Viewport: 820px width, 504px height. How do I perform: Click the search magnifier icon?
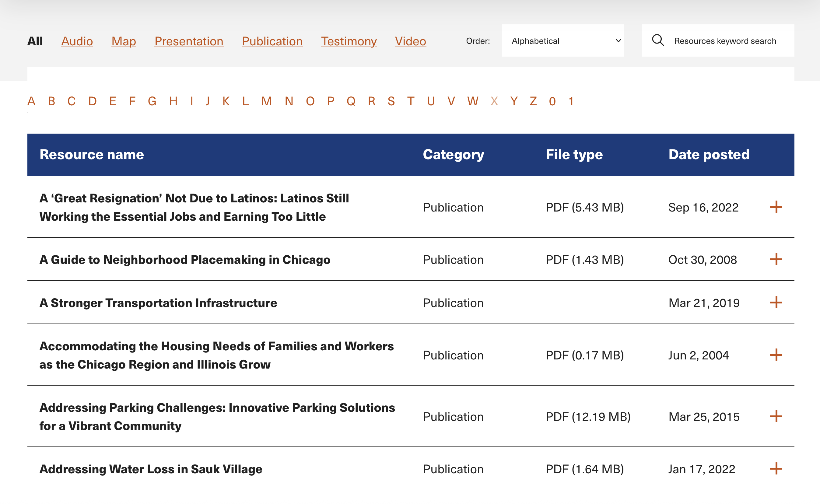tap(658, 40)
